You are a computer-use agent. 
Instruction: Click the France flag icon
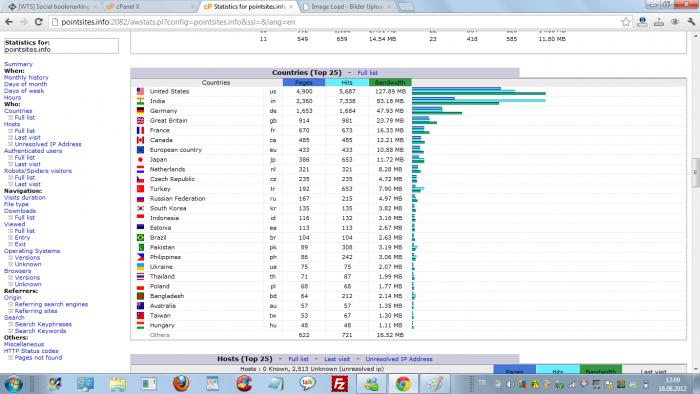(140, 130)
